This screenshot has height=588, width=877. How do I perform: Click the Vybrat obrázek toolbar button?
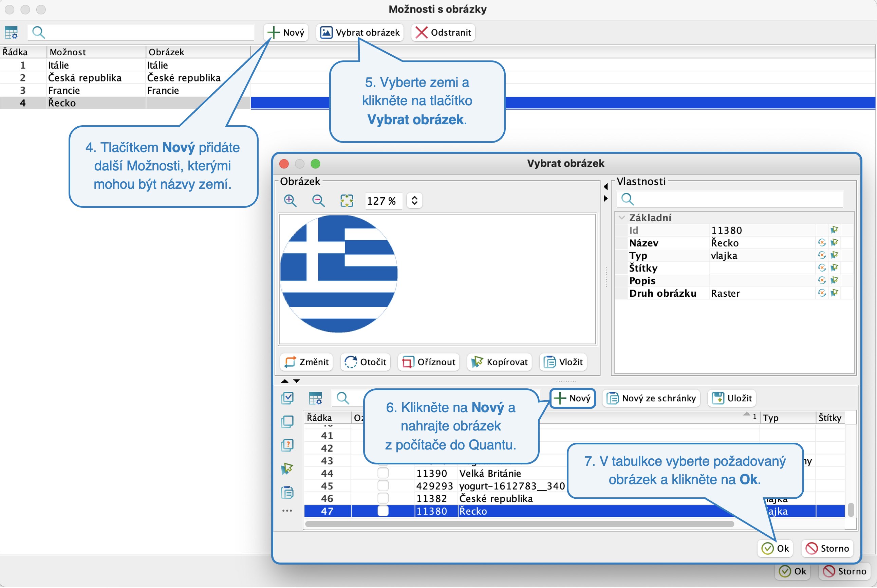pyautogui.click(x=360, y=33)
